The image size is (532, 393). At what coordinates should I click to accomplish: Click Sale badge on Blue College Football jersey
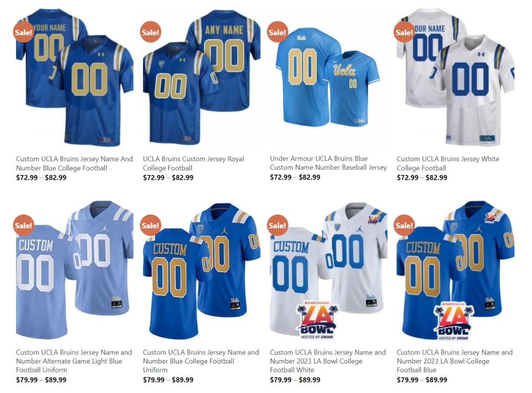(24, 32)
